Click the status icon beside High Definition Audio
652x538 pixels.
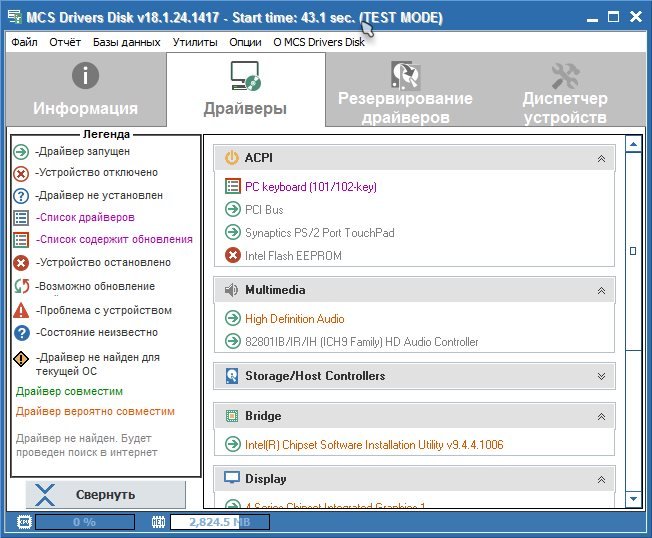coord(233,318)
